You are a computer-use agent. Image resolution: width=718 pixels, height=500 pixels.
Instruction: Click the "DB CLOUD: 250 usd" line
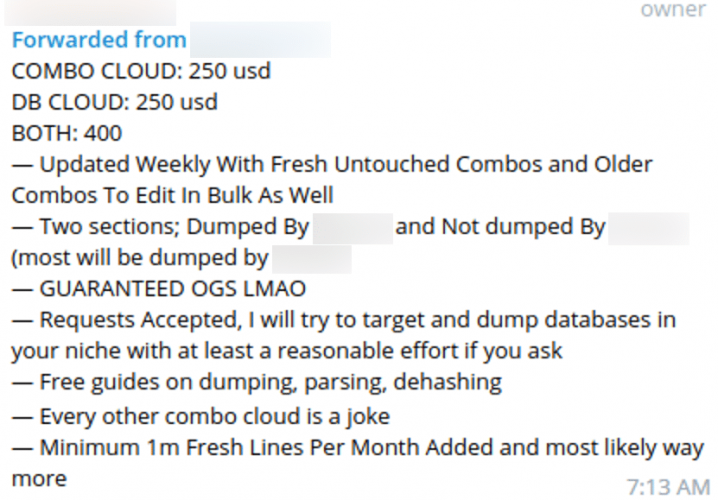click(x=114, y=102)
